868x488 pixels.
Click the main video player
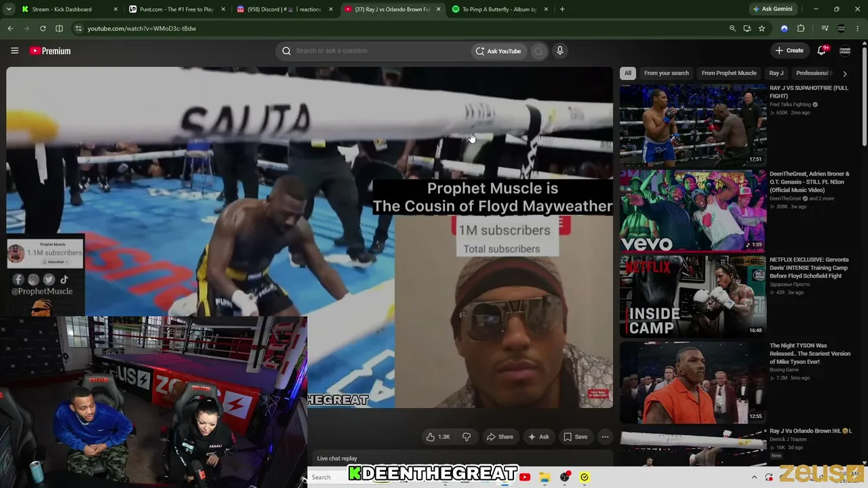click(x=310, y=237)
